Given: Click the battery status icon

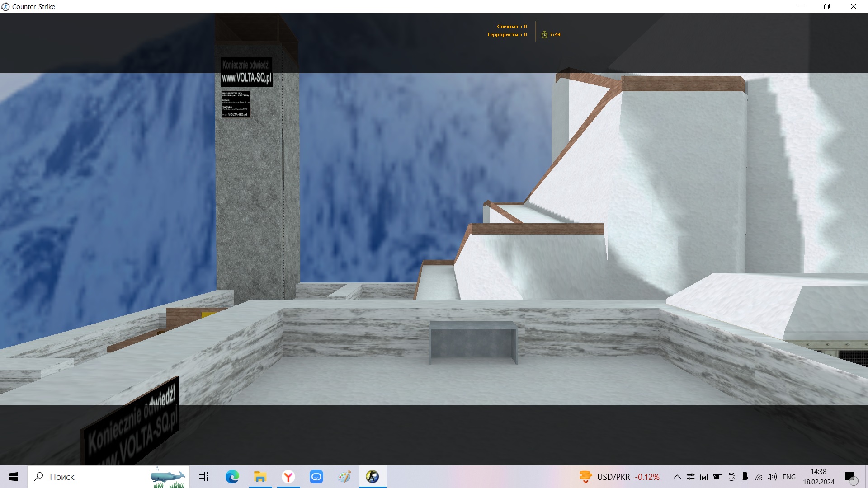Looking at the screenshot, I should pos(717,477).
